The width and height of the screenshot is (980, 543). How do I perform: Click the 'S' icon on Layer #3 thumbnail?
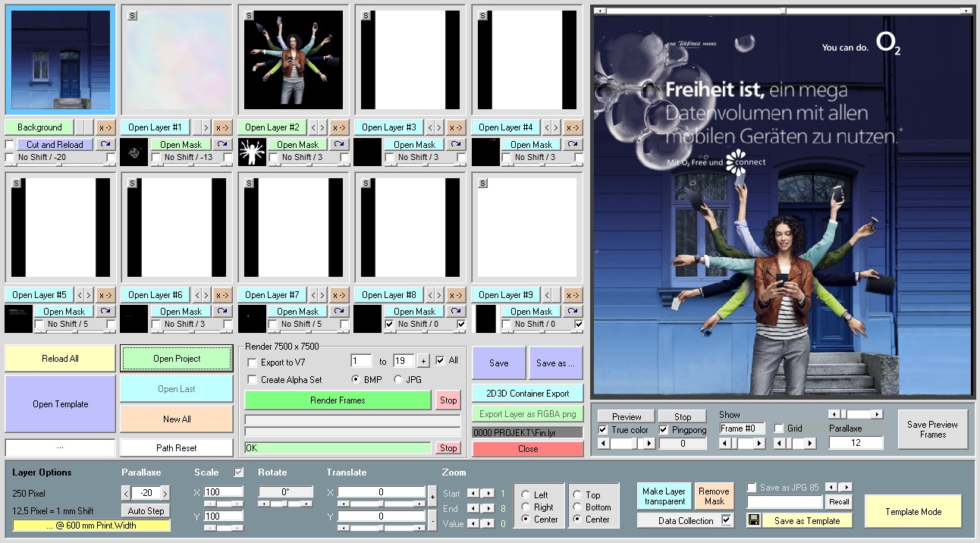[366, 15]
